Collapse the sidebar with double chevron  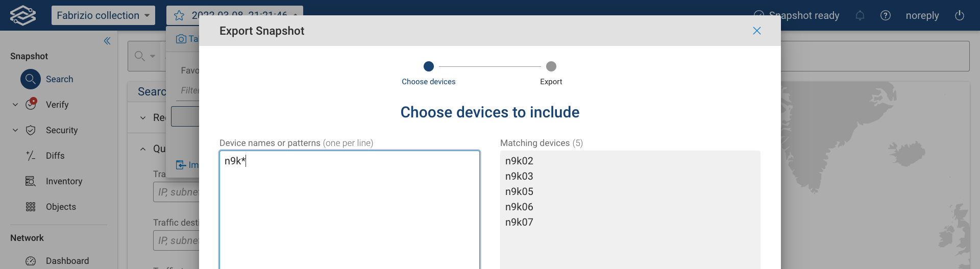pyautogui.click(x=107, y=41)
